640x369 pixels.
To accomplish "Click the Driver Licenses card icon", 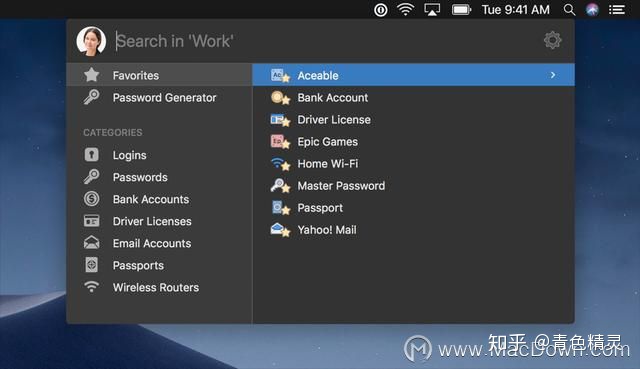I will [91, 221].
